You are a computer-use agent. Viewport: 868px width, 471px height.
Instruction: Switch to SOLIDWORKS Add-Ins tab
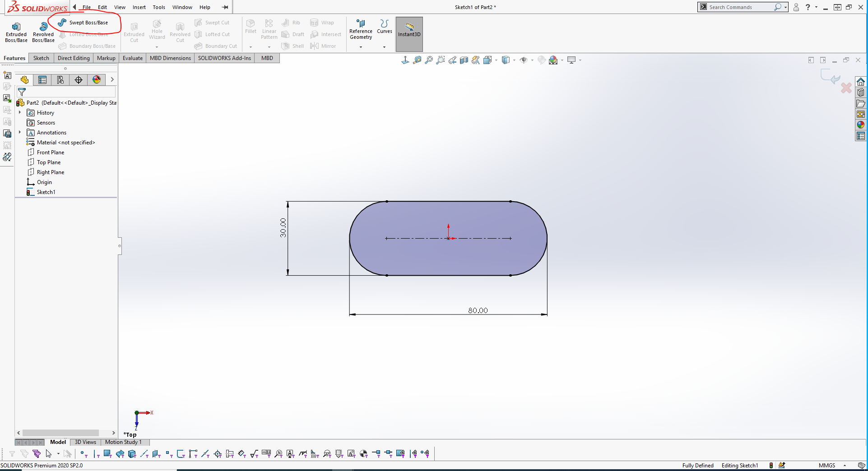click(224, 58)
